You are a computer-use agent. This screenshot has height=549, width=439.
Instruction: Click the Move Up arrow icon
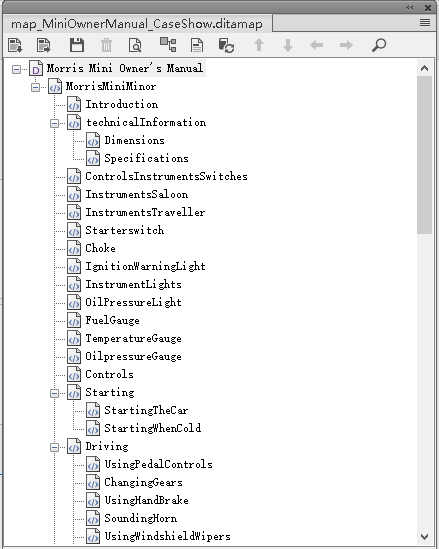coord(259,45)
